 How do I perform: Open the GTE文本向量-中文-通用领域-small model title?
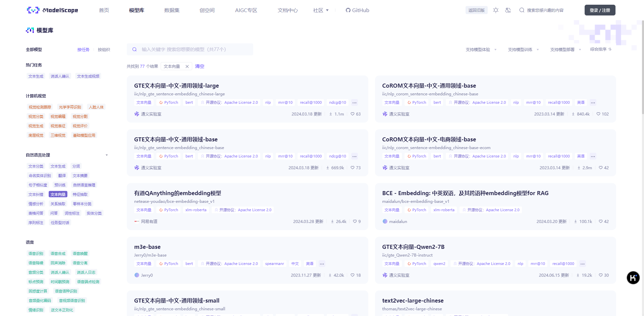pos(177,301)
